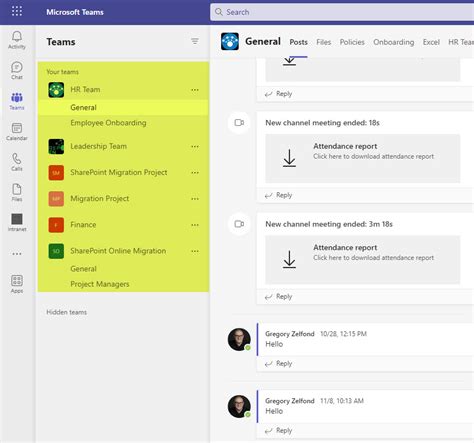Open the Calendar icon

[x=17, y=132]
